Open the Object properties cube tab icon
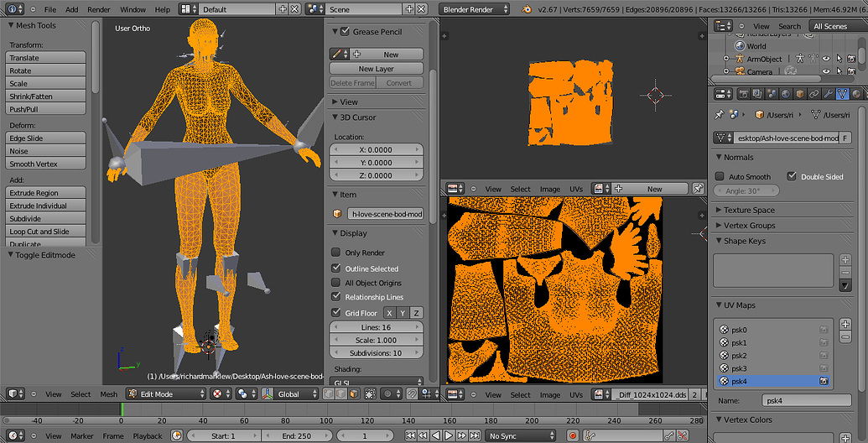The image size is (868, 443). click(x=800, y=94)
